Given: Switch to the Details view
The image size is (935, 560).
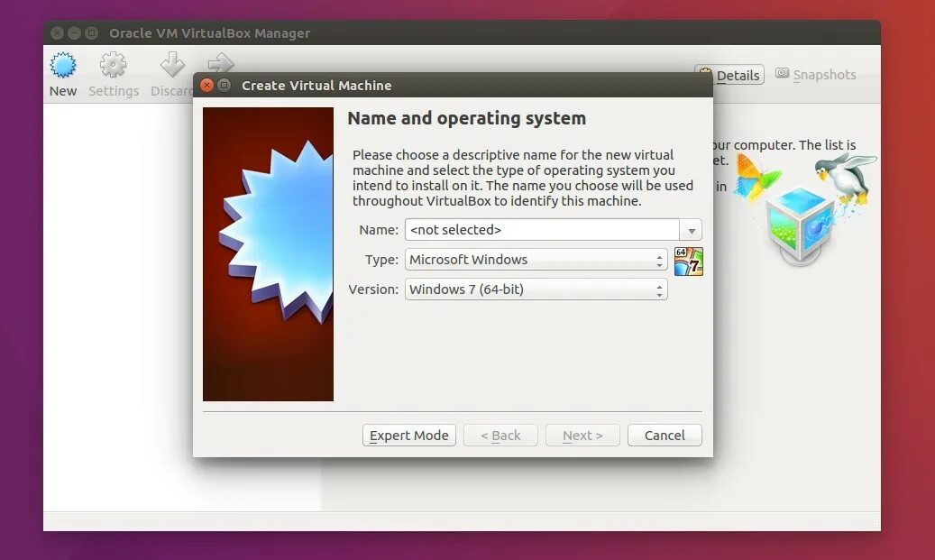Looking at the screenshot, I should [729, 75].
